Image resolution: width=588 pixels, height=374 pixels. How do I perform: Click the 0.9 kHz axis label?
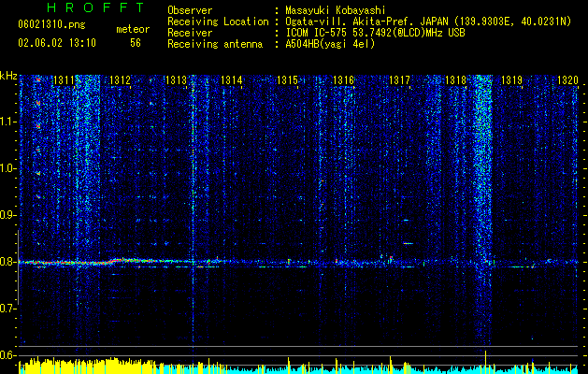8,215
